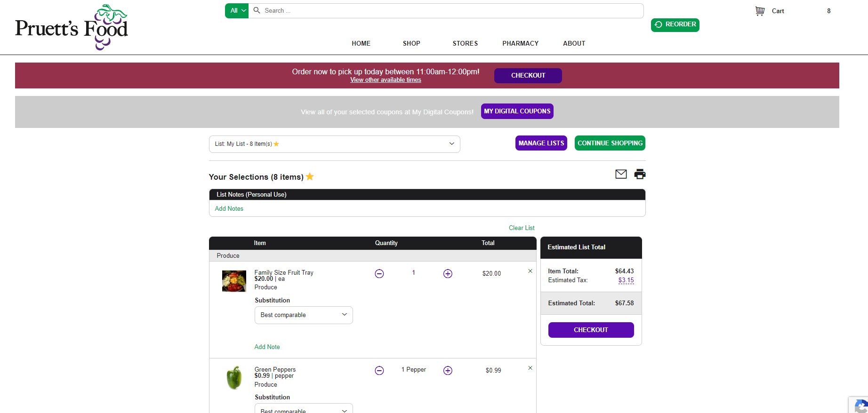Open the Pharmacy menu item

(x=520, y=43)
